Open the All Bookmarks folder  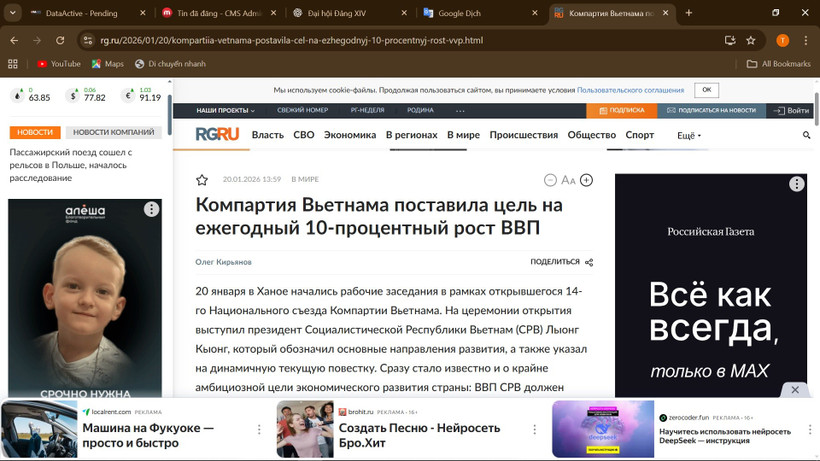(x=779, y=64)
